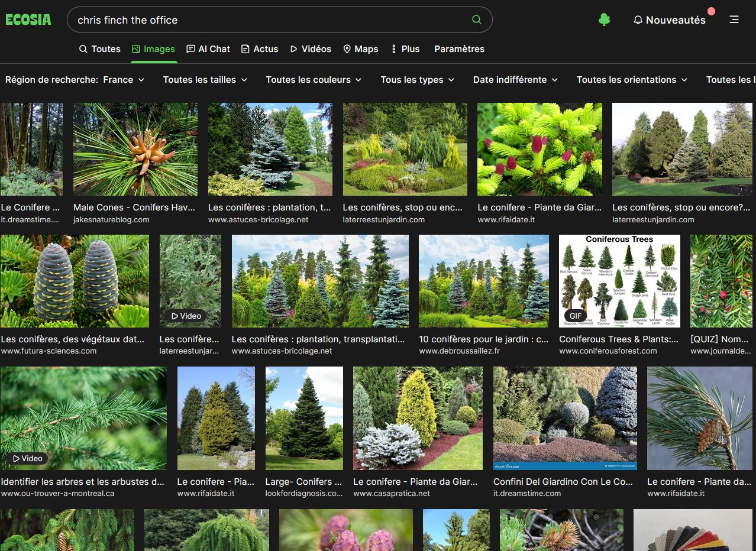Switch to the Toutes tab
Screen dimensions: 756x551
click(x=99, y=49)
